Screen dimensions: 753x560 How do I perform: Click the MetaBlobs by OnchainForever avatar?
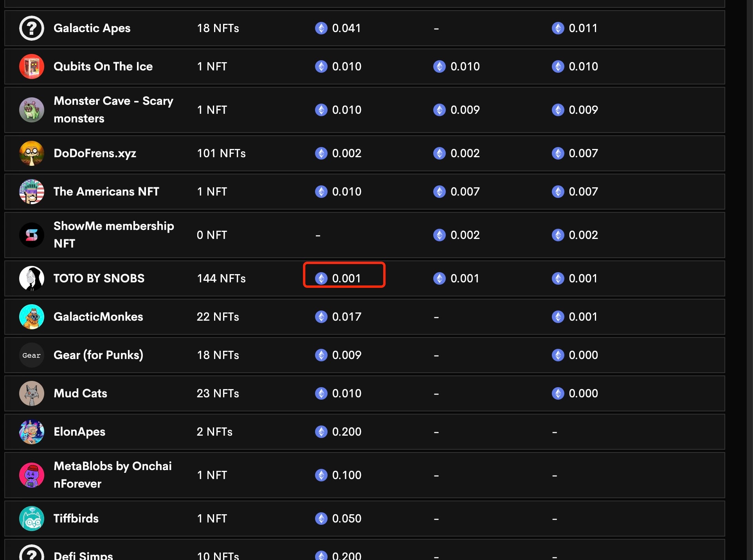[32, 475]
